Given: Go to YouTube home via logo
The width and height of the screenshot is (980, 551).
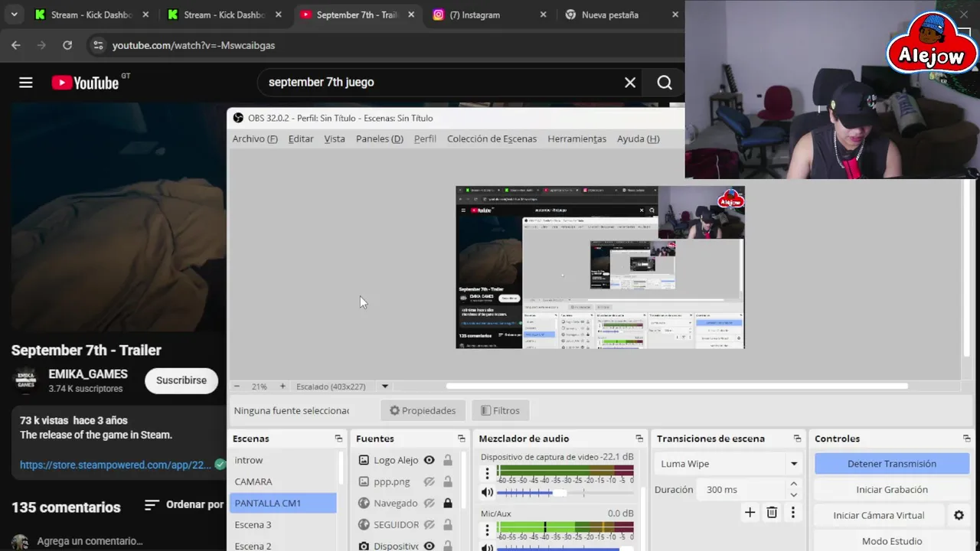Looking at the screenshot, I should (86, 83).
